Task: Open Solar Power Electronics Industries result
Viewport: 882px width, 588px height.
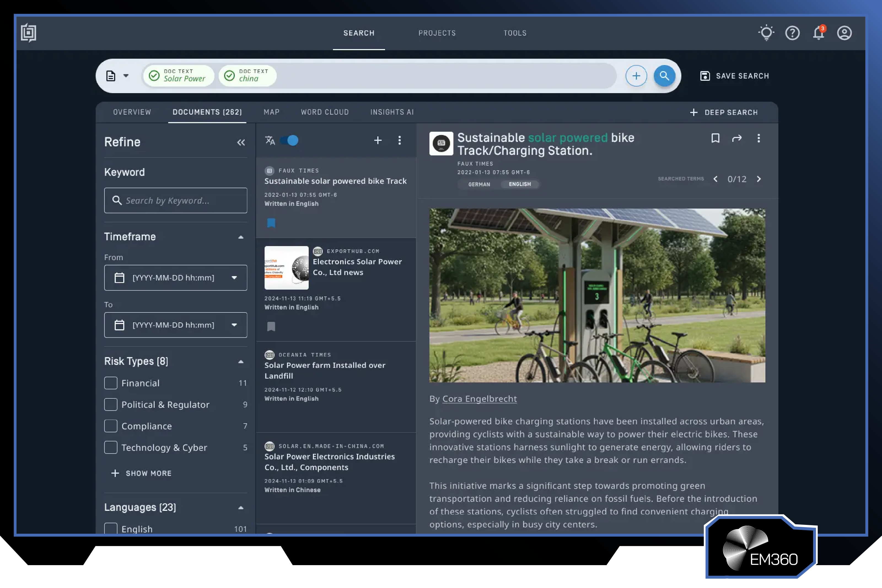Action: pos(336,479)
